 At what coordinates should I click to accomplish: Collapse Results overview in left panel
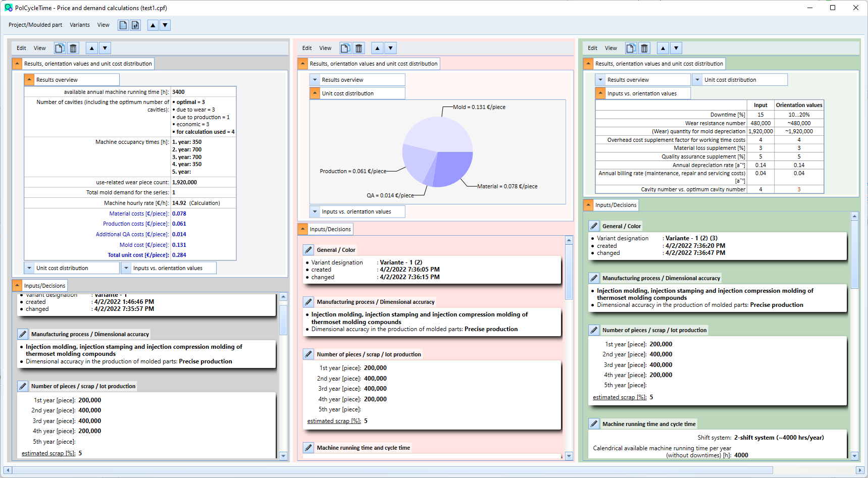click(x=29, y=80)
